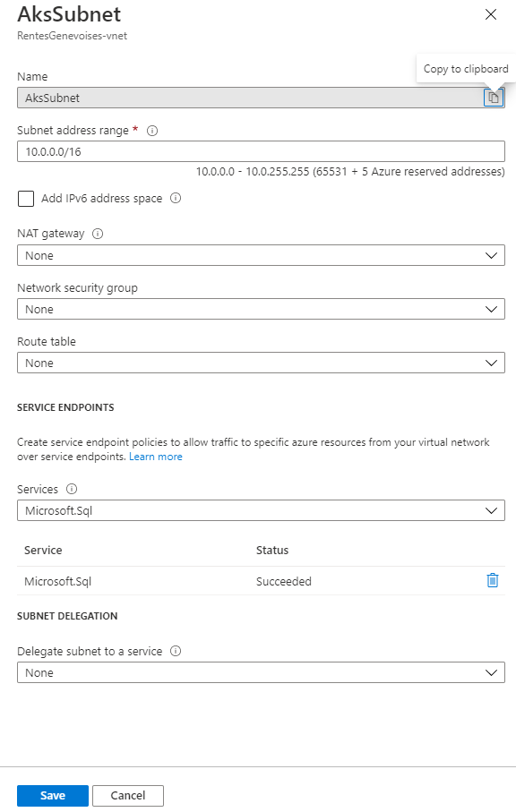The height and width of the screenshot is (812, 516).
Task: Open Delegate subnet to a service dropdown
Action: tap(261, 672)
